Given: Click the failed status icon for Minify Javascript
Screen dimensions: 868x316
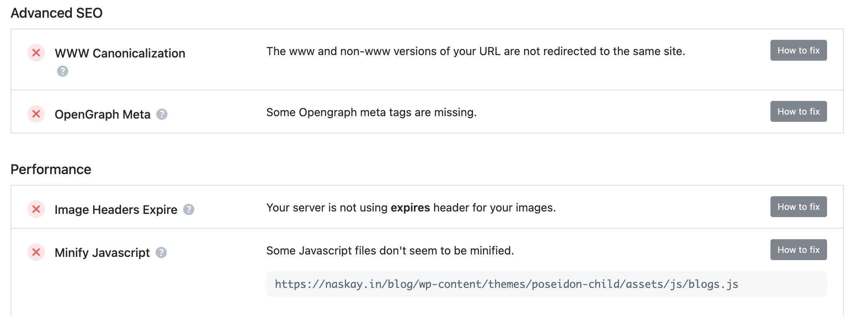Looking at the screenshot, I should pyautogui.click(x=36, y=252).
